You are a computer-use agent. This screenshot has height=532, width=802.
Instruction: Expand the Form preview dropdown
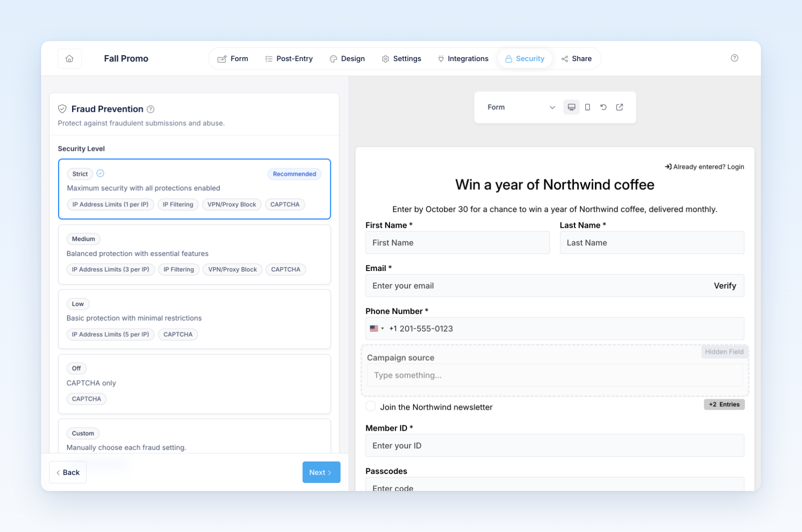[521, 107]
